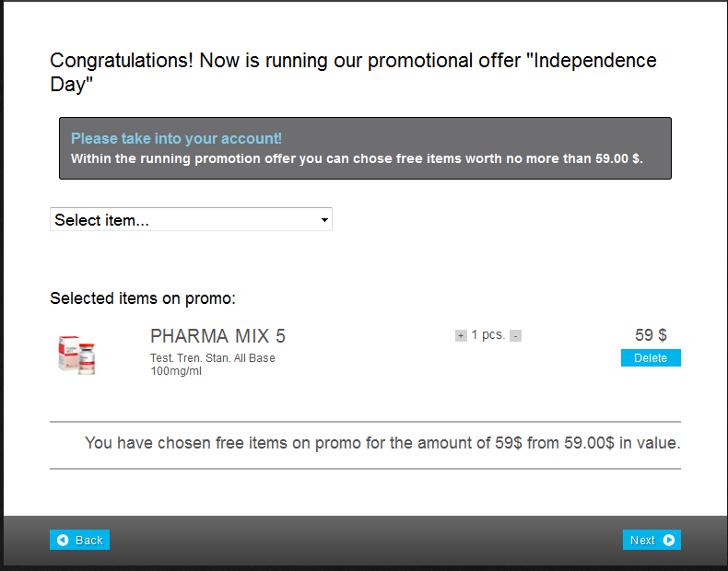The height and width of the screenshot is (571, 728).
Task: Click the Select item dropdown arrow
Action: click(x=324, y=220)
